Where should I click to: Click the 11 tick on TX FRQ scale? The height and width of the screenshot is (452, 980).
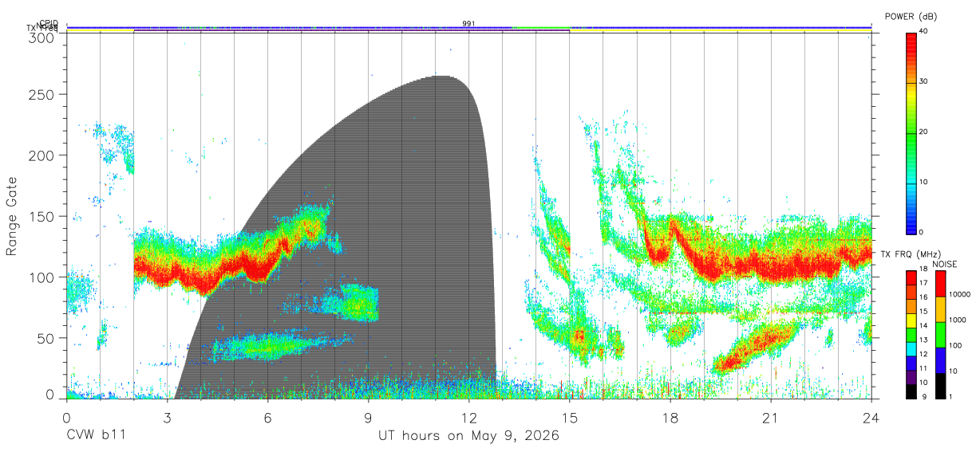pos(924,368)
